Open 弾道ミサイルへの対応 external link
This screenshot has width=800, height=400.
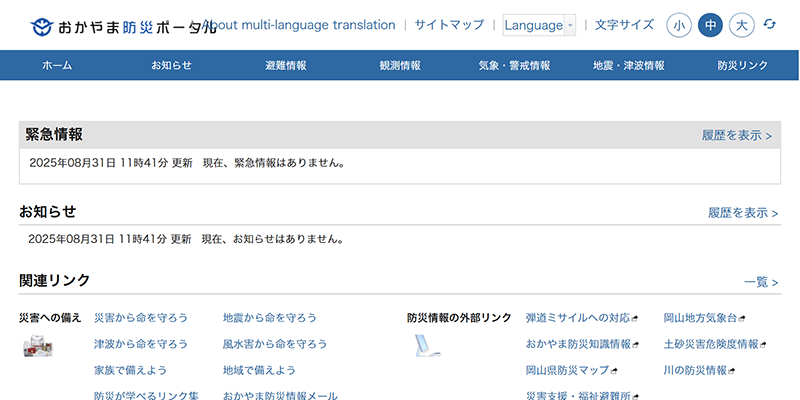[582, 318]
